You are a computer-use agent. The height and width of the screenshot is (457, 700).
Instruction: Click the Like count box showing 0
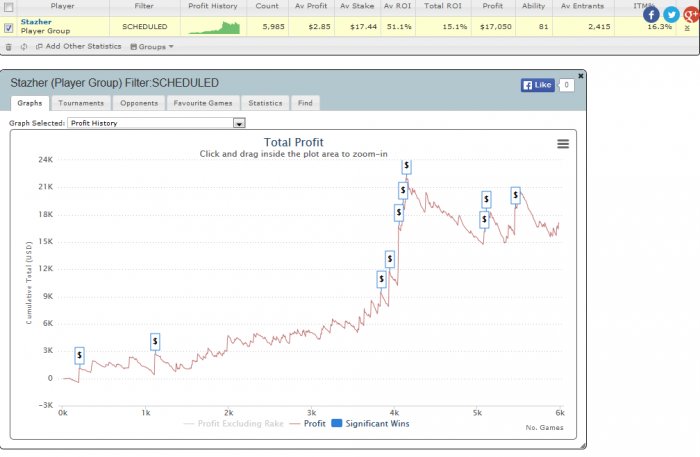[x=566, y=85]
